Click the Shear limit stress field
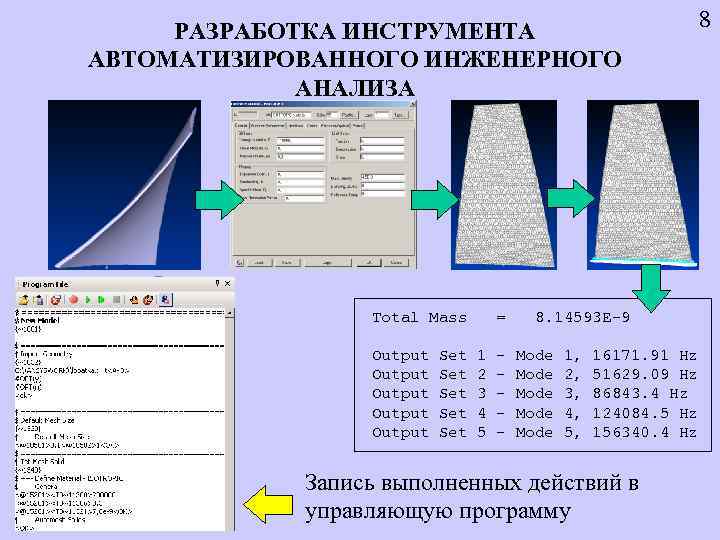720x540 pixels. 382,157
